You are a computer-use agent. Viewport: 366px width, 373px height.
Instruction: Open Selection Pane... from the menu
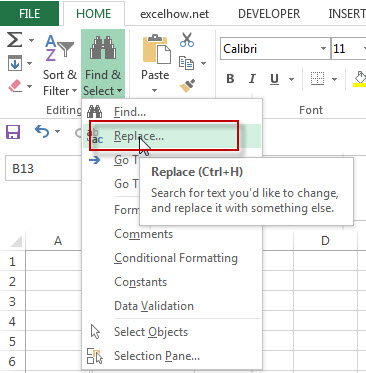172,356
